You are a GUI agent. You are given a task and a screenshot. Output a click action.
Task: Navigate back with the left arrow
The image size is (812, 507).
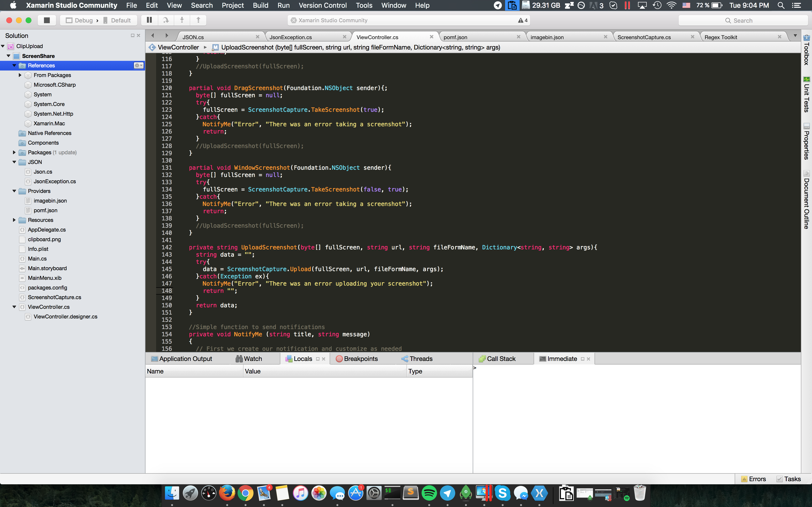click(x=153, y=35)
